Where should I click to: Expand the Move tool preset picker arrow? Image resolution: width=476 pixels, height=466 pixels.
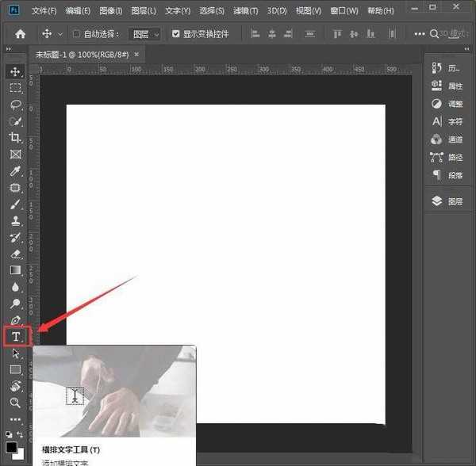point(60,34)
